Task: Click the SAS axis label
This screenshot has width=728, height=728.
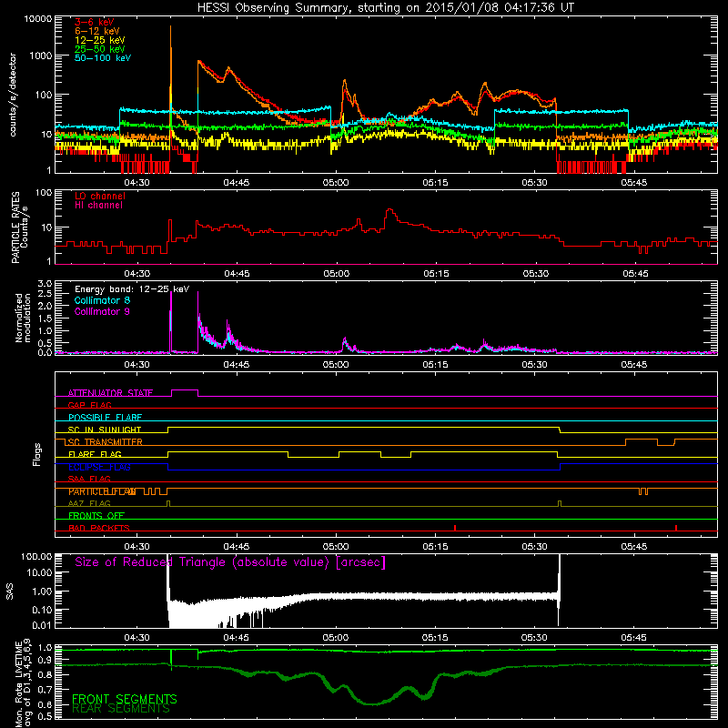Action: (x=10, y=591)
